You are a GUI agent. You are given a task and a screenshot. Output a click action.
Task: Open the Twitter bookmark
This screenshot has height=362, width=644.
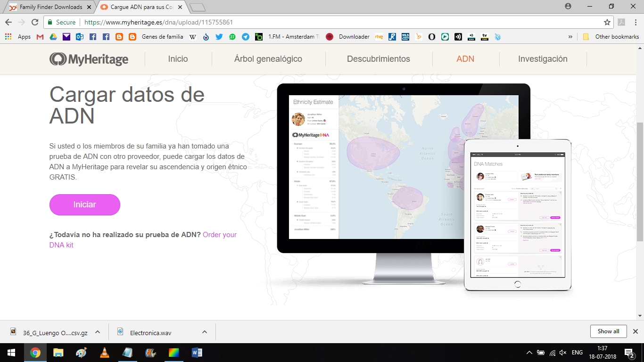[218, 37]
